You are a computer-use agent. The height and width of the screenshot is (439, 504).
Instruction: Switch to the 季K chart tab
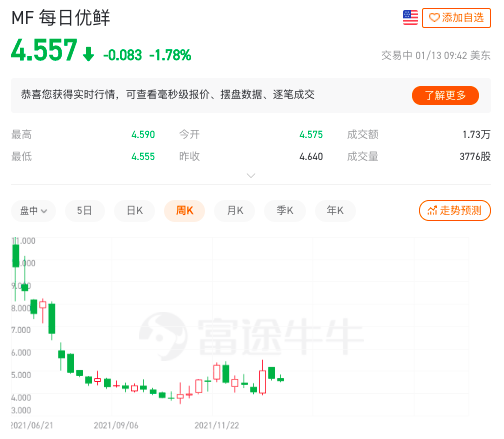(285, 211)
